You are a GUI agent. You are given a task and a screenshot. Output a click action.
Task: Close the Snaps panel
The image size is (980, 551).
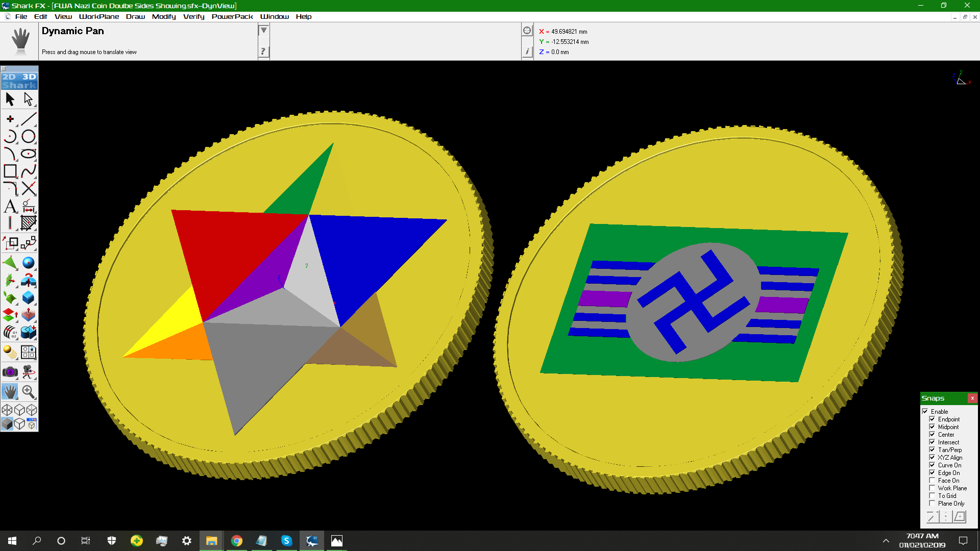point(972,398)
